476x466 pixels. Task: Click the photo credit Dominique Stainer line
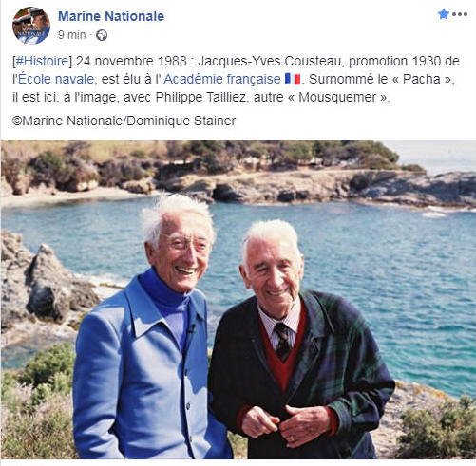[x=124, y=121]
